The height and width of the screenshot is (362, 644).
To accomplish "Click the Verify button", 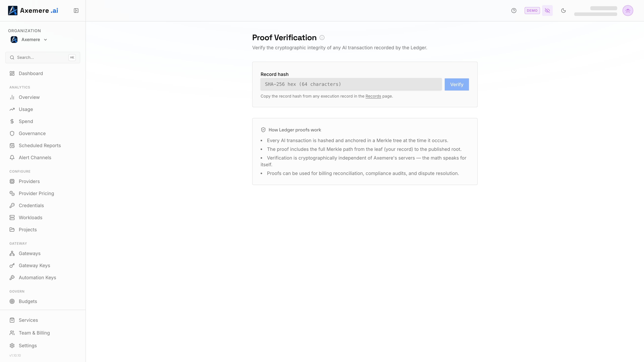I will click(x=457, y=84).
